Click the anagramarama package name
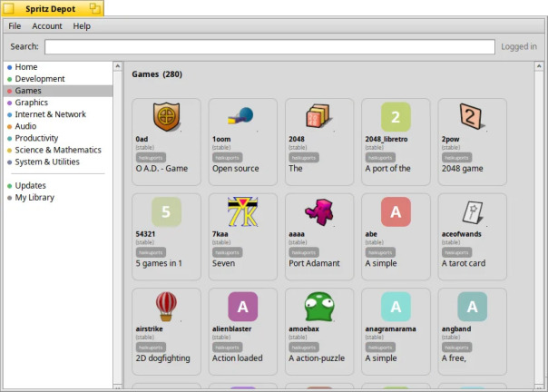Screen dimensions: 548x392 coord(390,328)
